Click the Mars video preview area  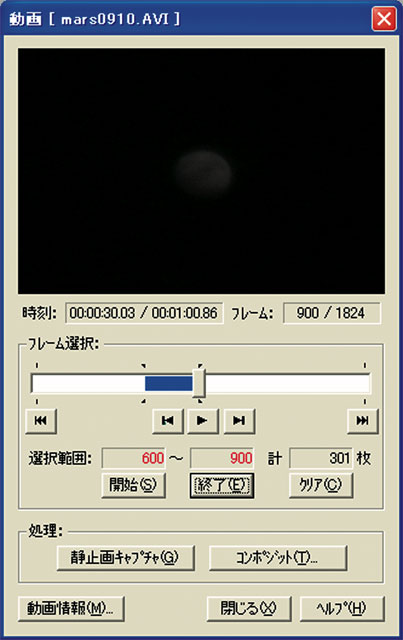pos(201,171)
